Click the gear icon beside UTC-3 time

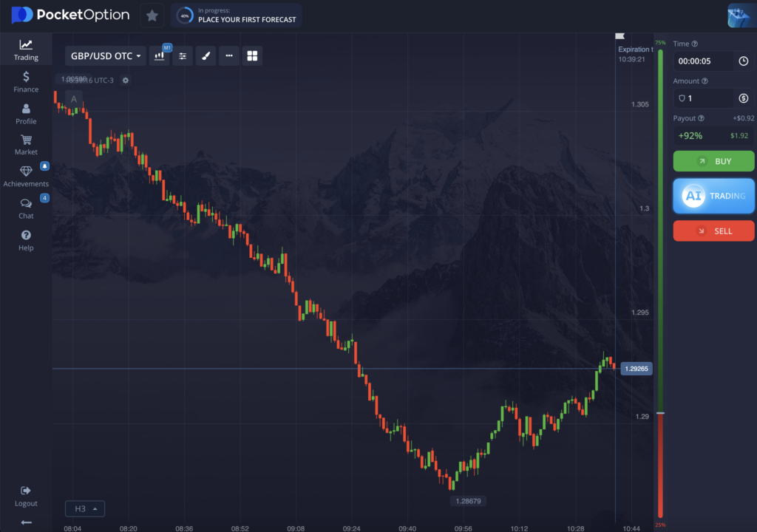click(x=126, y=80)
